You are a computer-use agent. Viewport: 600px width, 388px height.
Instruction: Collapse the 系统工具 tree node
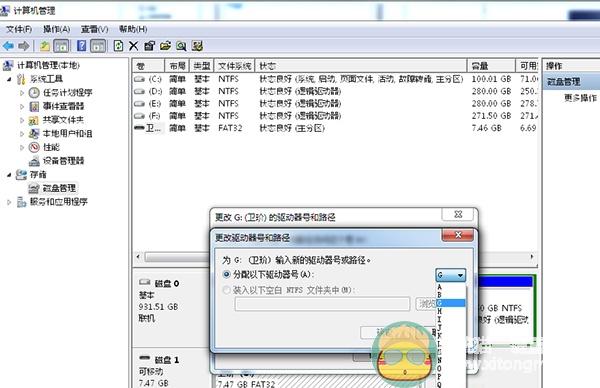point(9,79)
